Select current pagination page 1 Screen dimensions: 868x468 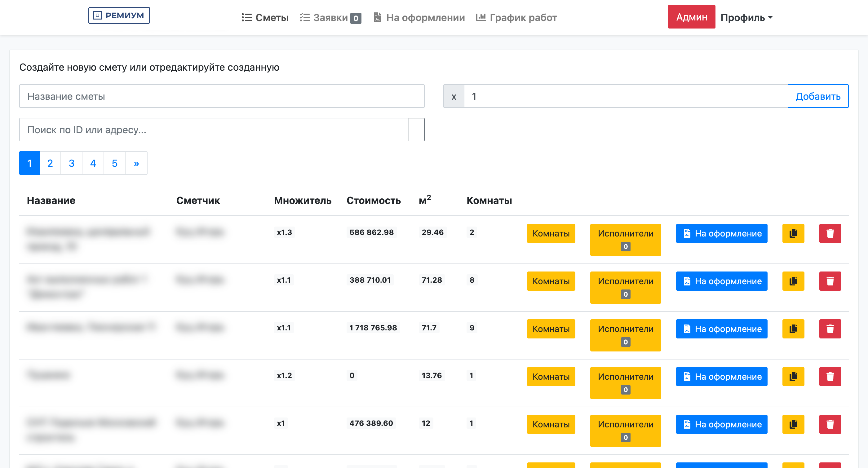(x=29, y=163)
